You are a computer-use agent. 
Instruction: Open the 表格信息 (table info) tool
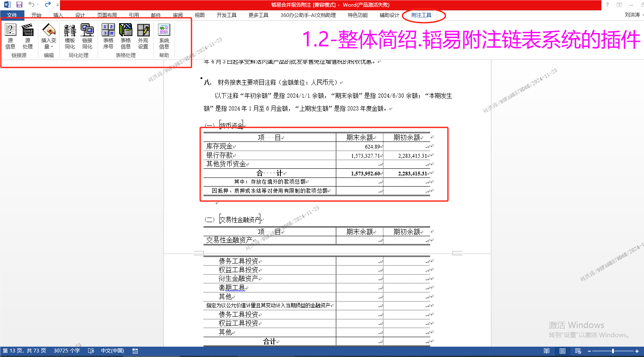click(x=126, y=36)
